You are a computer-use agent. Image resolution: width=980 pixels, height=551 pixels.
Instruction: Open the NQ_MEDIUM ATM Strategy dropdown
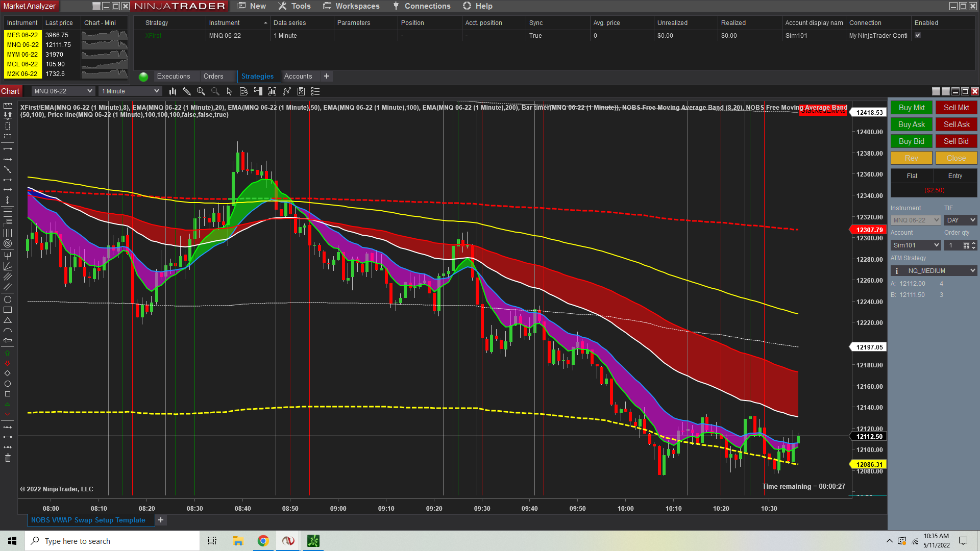pyautogui.click(x=934, y=271)
